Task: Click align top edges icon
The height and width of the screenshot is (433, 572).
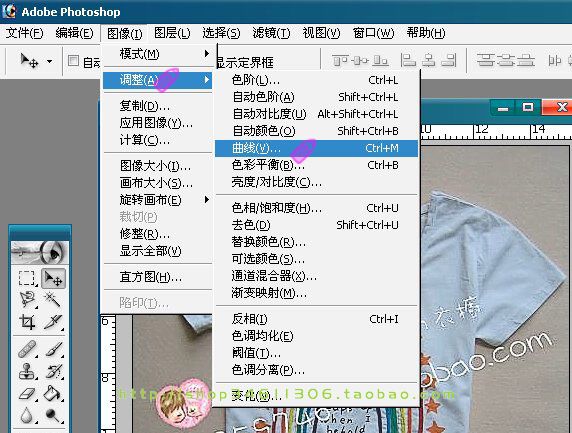Action: point(339,60)
